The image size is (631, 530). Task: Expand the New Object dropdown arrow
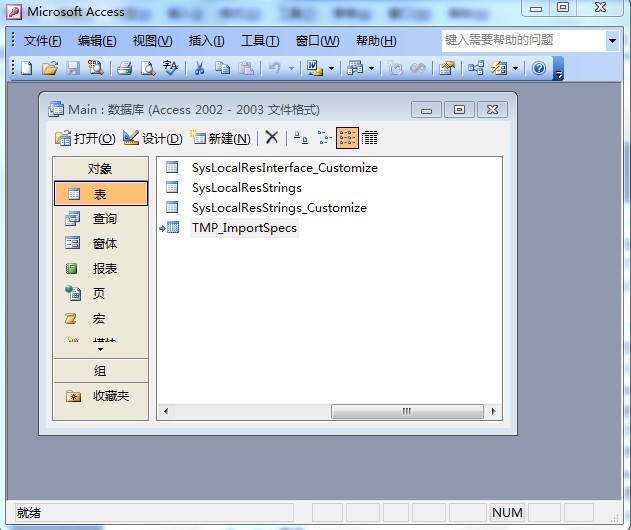(x=516, y=68)
